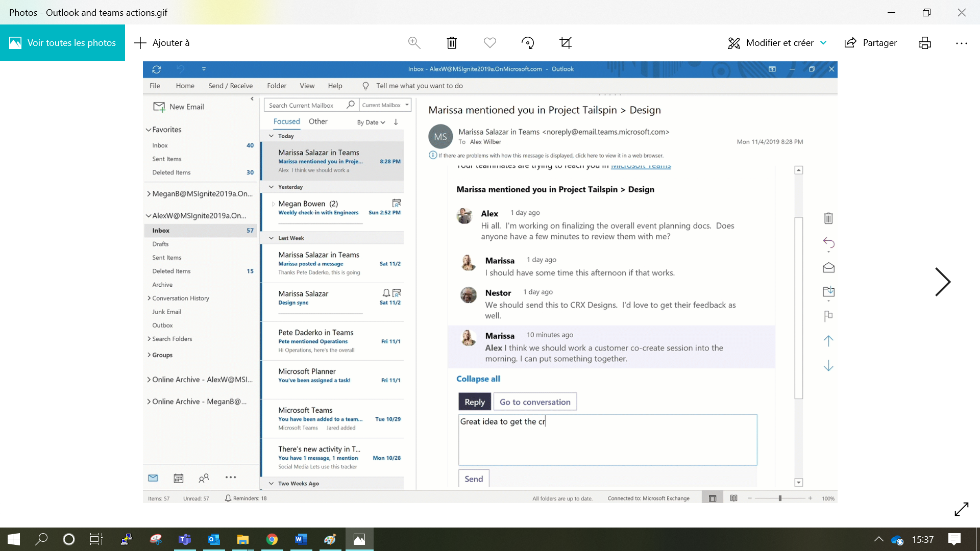The height and width of the screenshot is (551, 980).
Task: Click the zoom out minus on status bar
Action: click(x=749, y=498)
